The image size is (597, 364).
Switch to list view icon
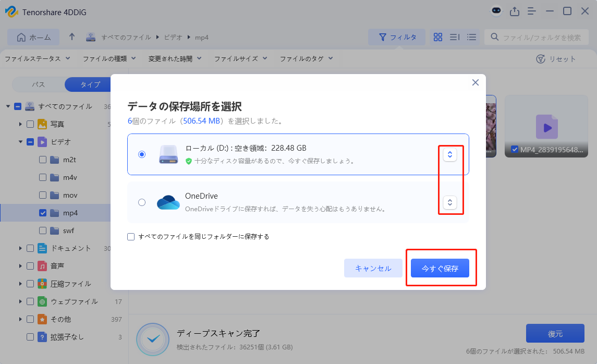pos(471,37)
